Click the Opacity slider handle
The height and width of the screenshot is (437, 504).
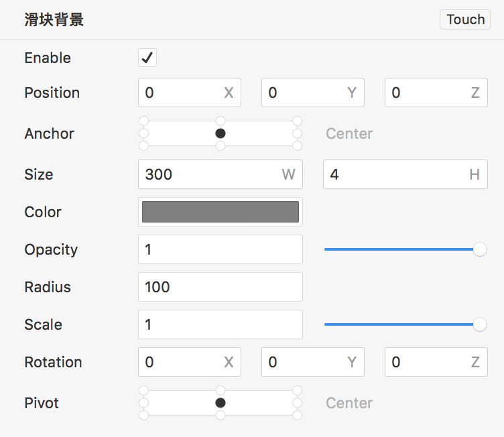480,249
